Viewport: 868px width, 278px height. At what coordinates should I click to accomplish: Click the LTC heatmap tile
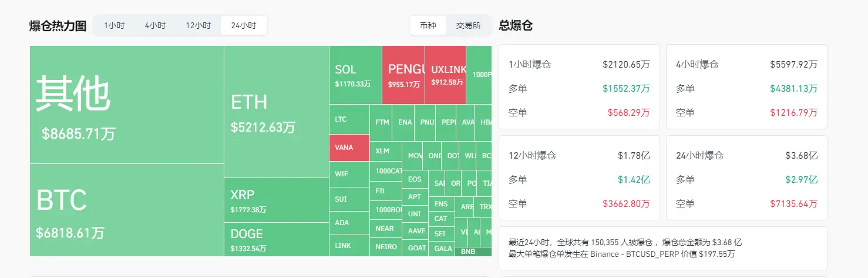click(x=349, y=119)
